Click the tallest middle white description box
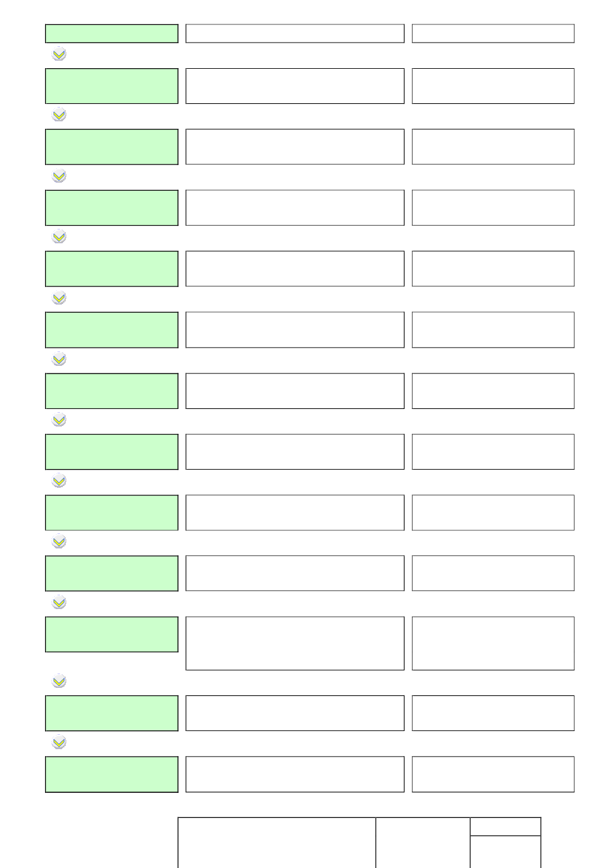The width and height of the screenshot is (594, 868). [x=295, y=643]
